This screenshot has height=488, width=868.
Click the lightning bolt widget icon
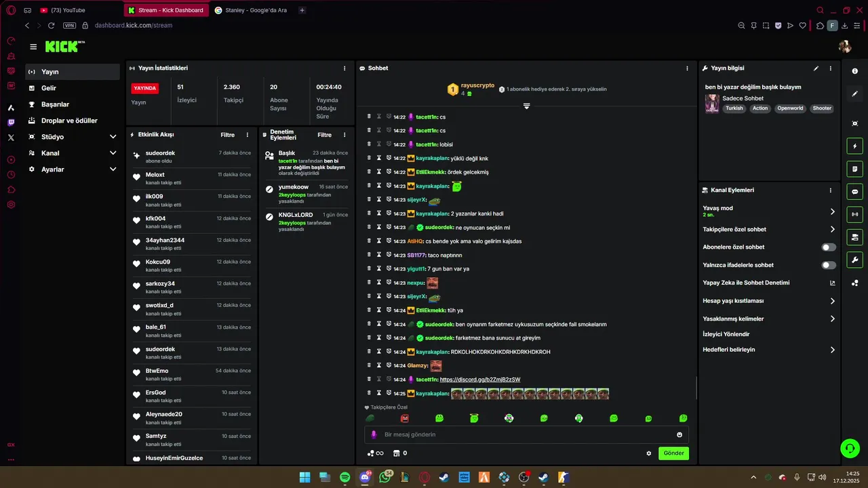(x=854, y=146)
